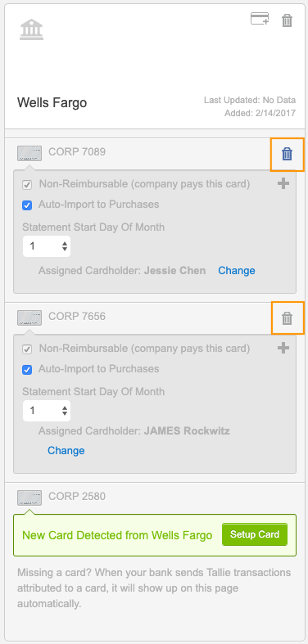Open Statement Start Day dropdown for CORP 7089
This screenshot has height=644, width=308.
tap(47, 246)
